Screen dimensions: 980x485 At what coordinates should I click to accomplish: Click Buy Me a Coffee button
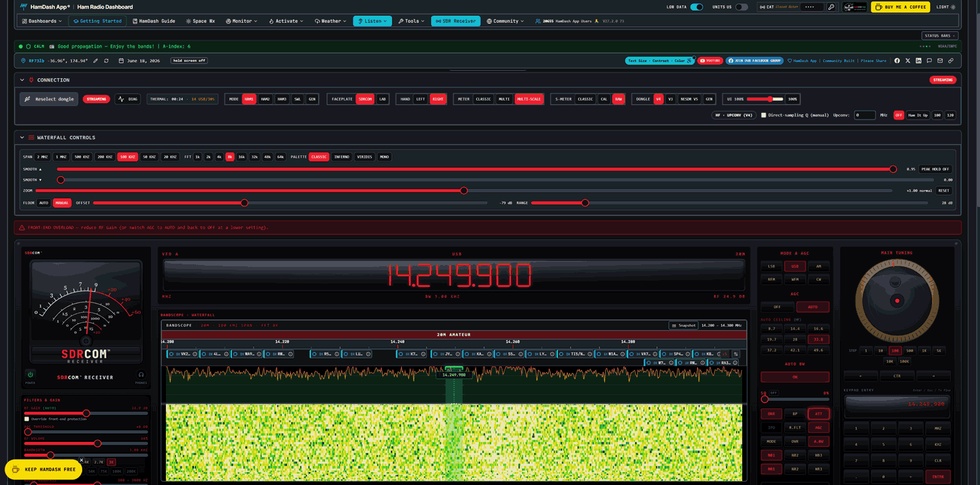pyautogui.click(x=900, y=7)
